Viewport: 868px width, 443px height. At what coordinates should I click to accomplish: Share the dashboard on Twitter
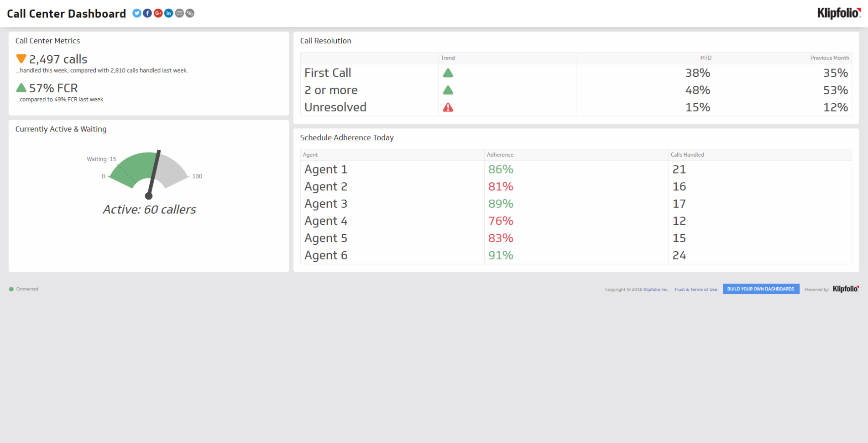(x=136, y=13)
